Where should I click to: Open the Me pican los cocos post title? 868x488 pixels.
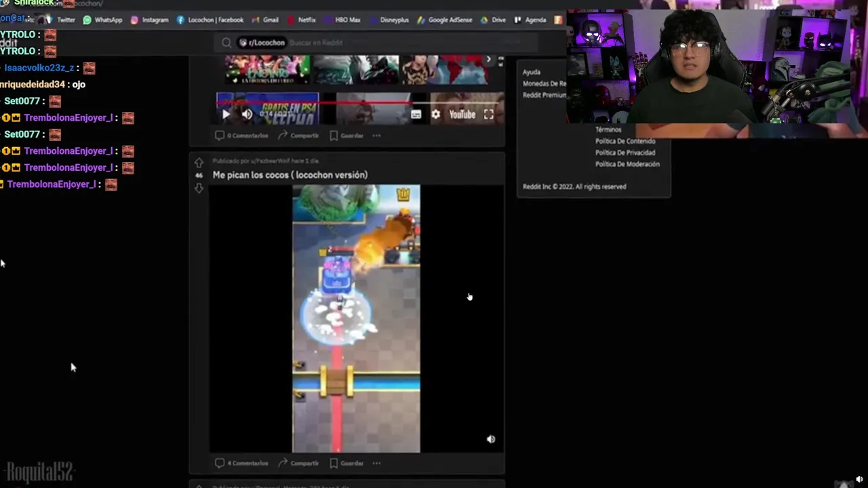click(290, 175)
